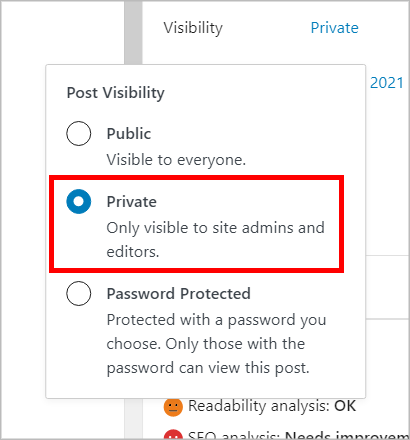Select the Public radio button
The height and width of the screenshot is (440, 410).
[x=79, y=133]
